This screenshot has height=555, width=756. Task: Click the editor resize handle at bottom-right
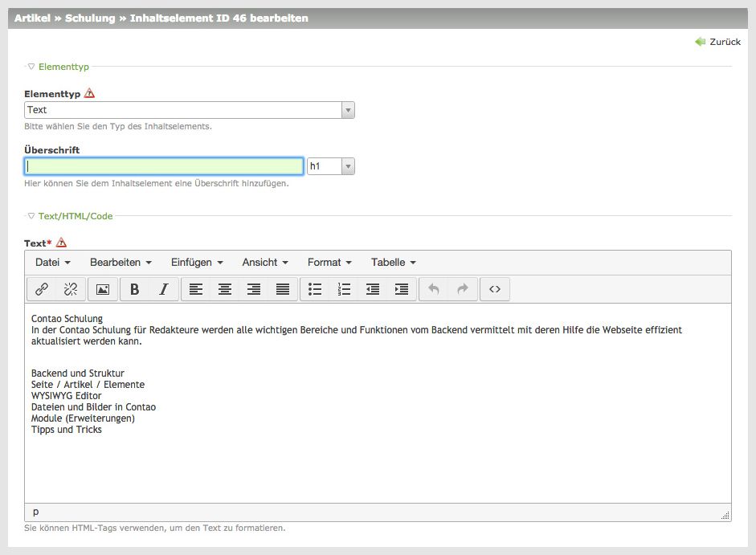(x=725, y=516)
